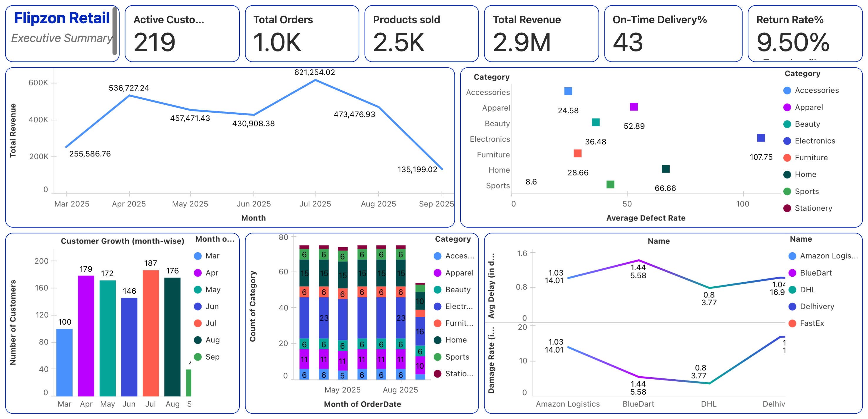Open the Total Revenue KPI card
868x419 pixels.
[541, 34]
